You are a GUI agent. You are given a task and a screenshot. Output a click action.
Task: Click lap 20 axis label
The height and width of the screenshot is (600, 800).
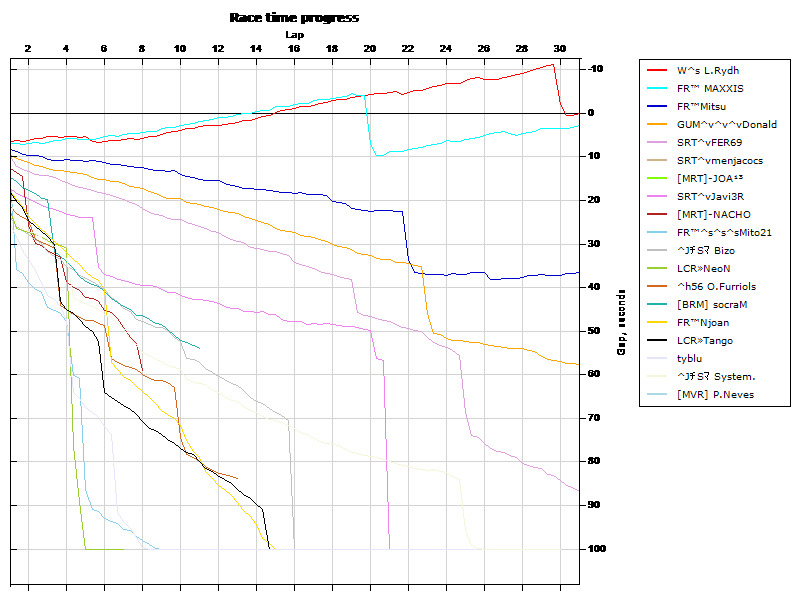click(370, 48)
